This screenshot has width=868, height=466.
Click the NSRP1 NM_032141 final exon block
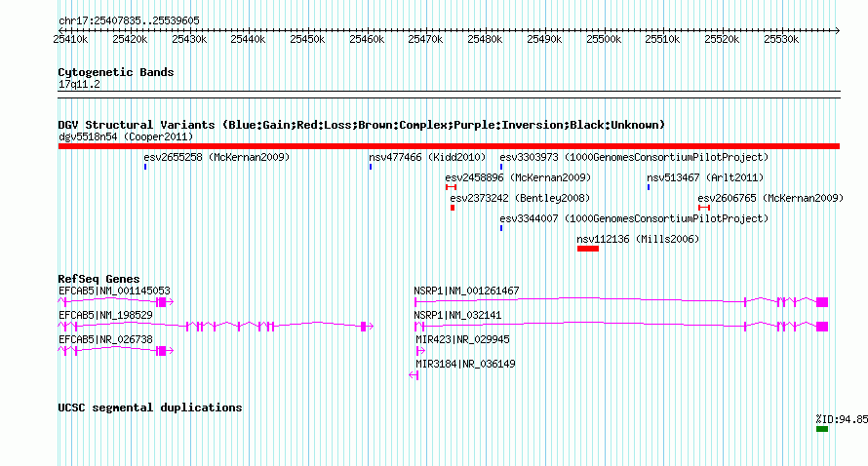(x=822, y=327)
